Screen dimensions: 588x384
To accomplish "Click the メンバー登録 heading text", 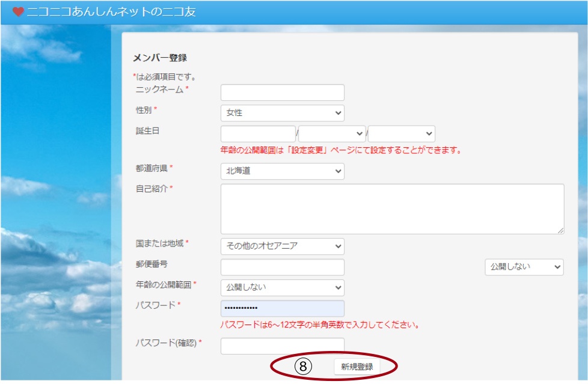I will (x=160, y=58).
